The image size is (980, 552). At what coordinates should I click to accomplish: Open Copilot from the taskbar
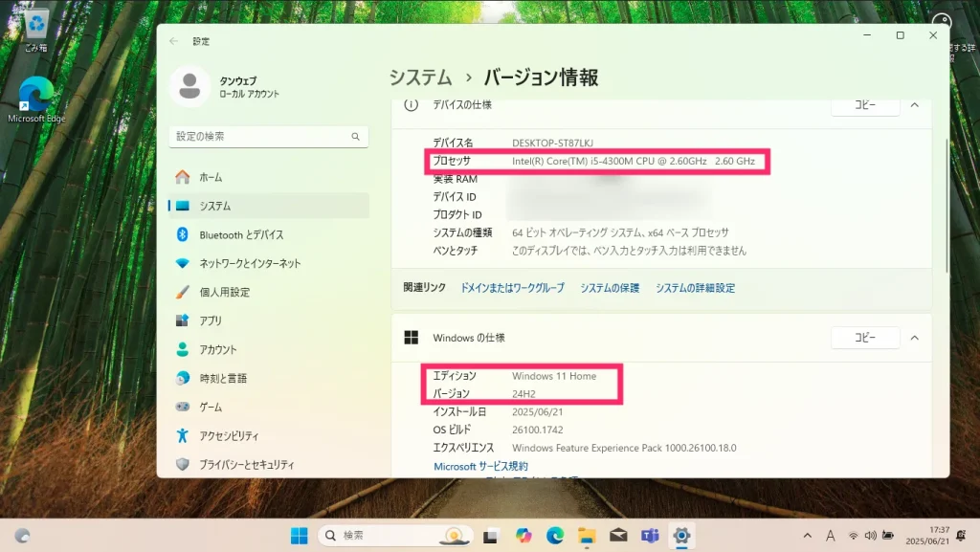tap(523, 536)
